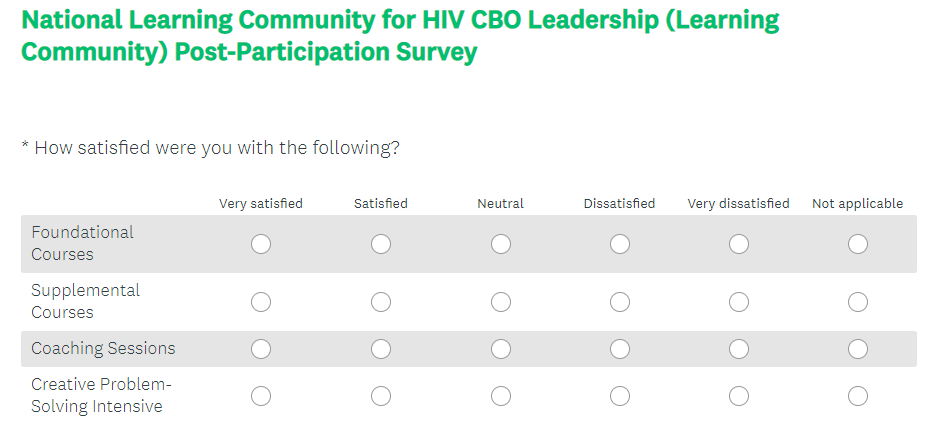Click the survey title heading

(x=400, y=36)
